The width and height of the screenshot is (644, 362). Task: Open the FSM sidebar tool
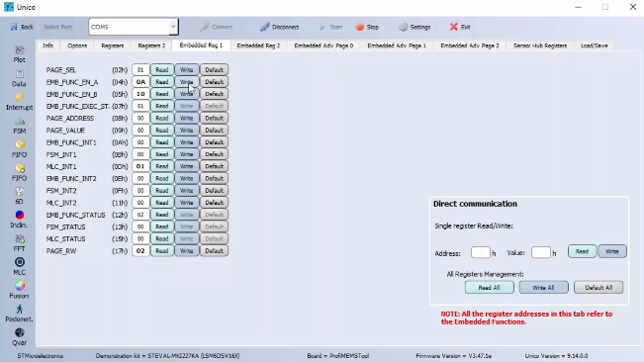[x=20, y=126]
